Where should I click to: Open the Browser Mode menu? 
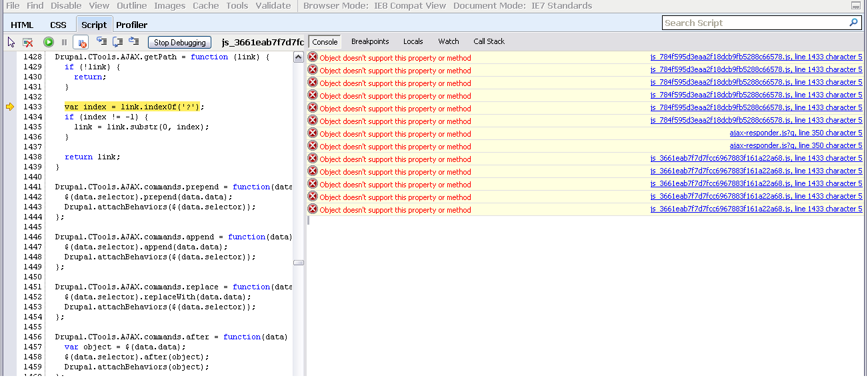pos(374,5)
